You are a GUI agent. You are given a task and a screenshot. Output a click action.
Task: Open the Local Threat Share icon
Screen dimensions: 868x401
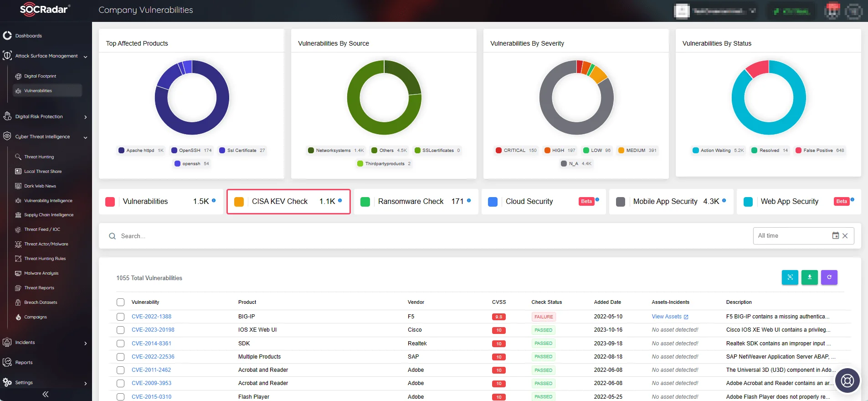18,172
